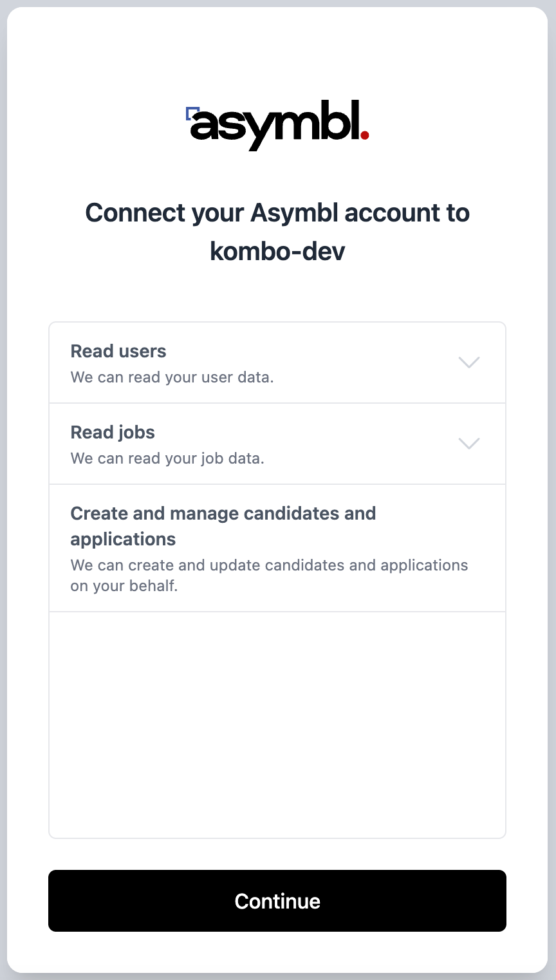This screenshot has height=980, width=556.
Task: Expand the Read users chevron
Action: 468,363
